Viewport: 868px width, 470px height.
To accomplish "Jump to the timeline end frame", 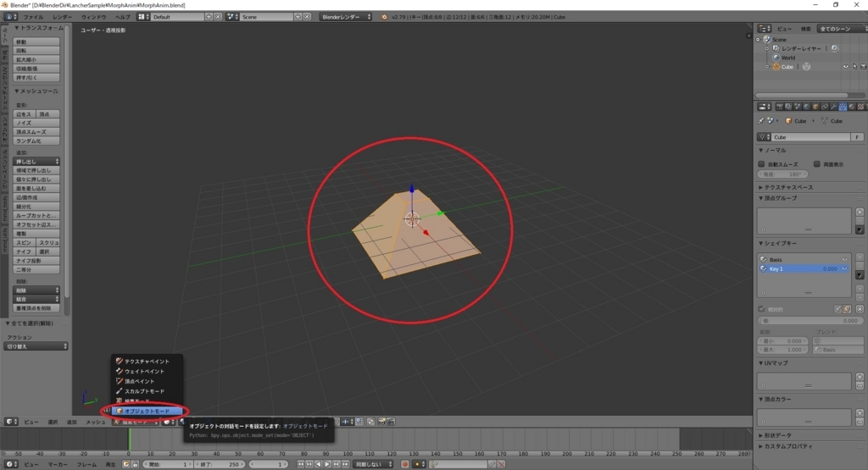I will pos(345,464).
